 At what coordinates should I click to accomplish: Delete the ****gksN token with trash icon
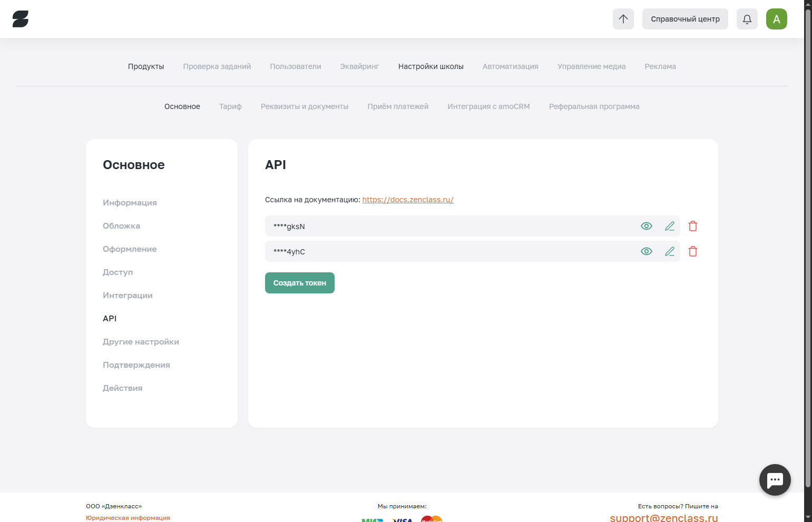[x=693, y=226]
